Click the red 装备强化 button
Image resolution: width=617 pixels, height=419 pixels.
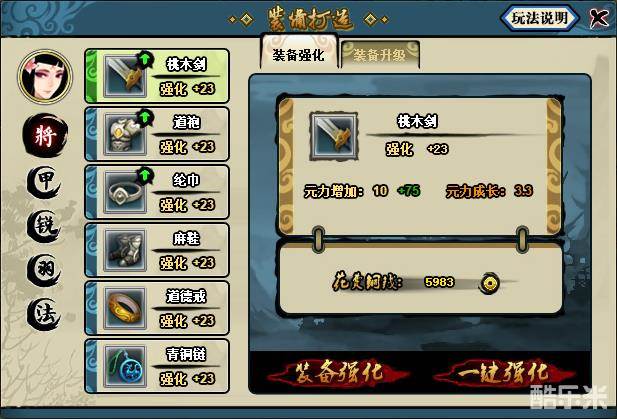coord(338,372)
